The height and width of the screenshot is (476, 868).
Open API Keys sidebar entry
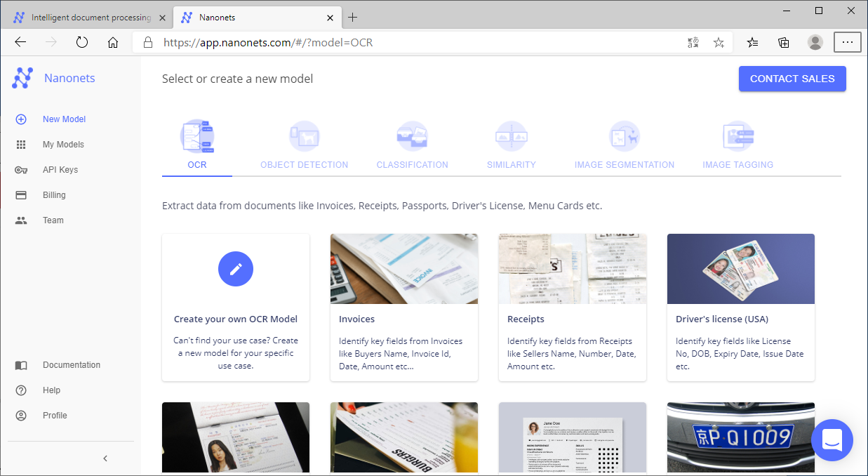coord(60,170)
